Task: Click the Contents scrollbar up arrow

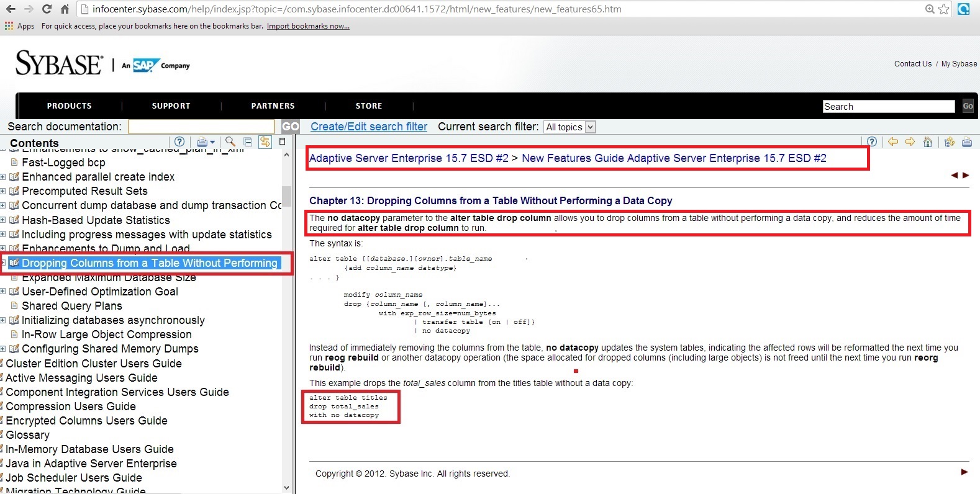Action: pos(286,155)
